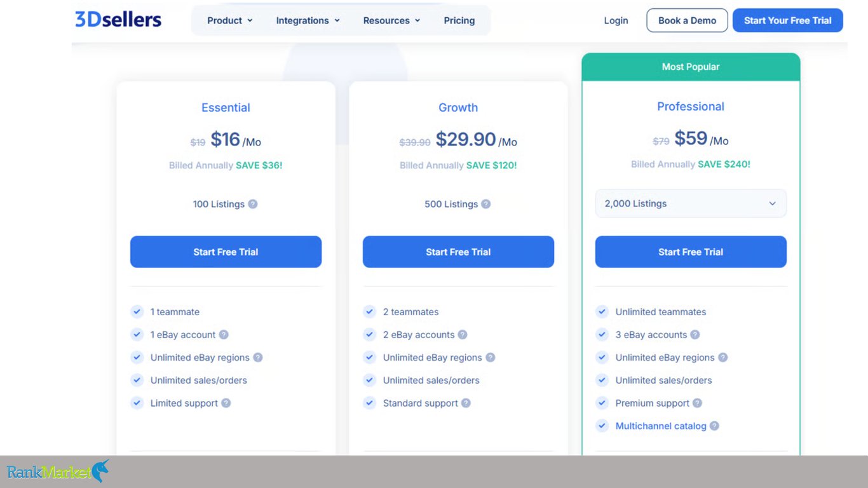Start Free Trial for Essential plan
868x488 pixels.
point(226,252)
